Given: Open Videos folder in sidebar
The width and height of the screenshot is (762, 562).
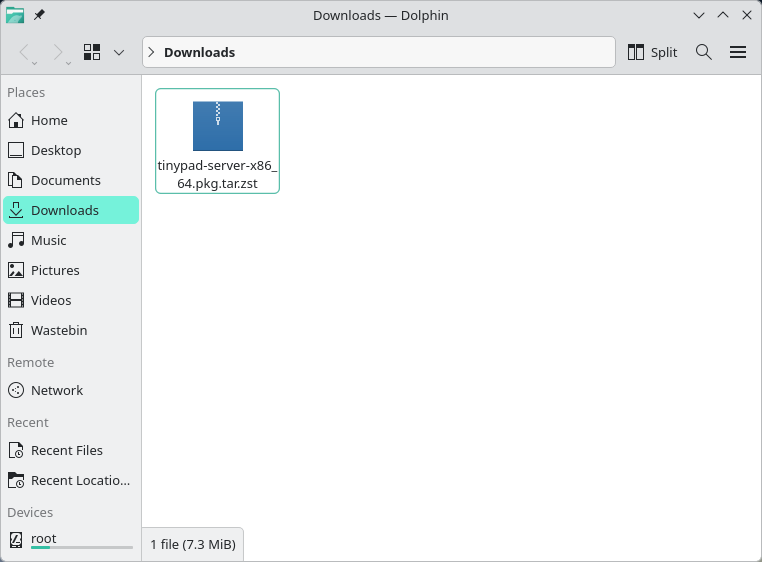Looking at the screenshot, I should (x=71, y=300).
